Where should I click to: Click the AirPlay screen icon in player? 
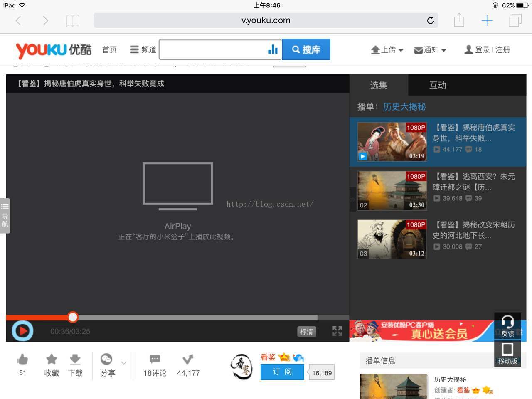(178, 186)
